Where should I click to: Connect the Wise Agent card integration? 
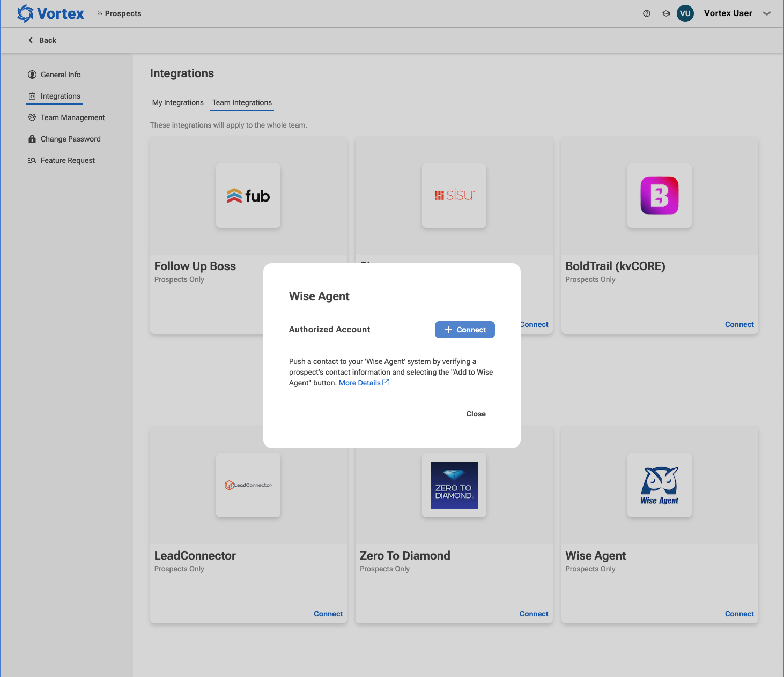click(739, 614)
